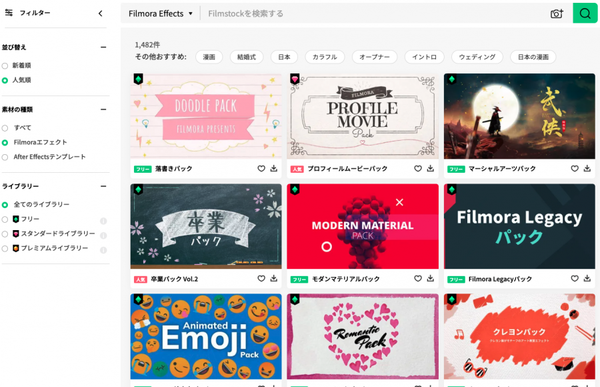Screen dimensions: 600x387
Task: Open the クレヨンパック thumbnail
Action: click(x=519, y=336)
